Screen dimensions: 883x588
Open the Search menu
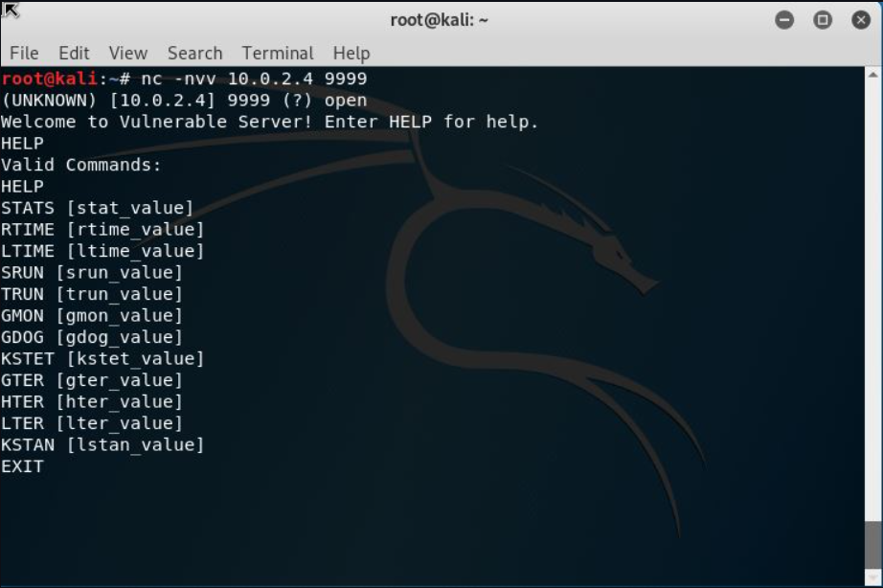(194, 54)
